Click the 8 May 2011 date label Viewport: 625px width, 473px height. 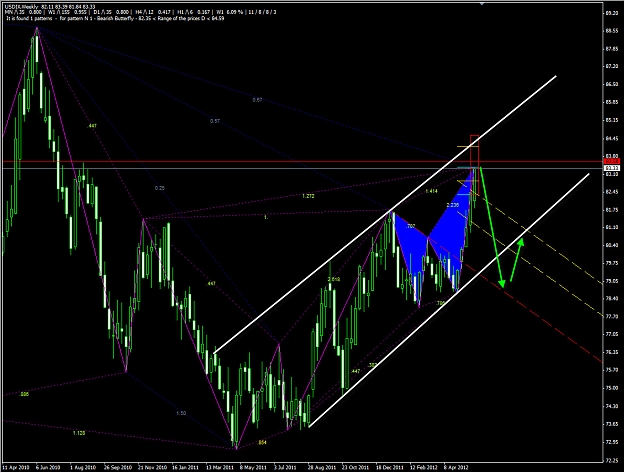click(x=254, y=467)
